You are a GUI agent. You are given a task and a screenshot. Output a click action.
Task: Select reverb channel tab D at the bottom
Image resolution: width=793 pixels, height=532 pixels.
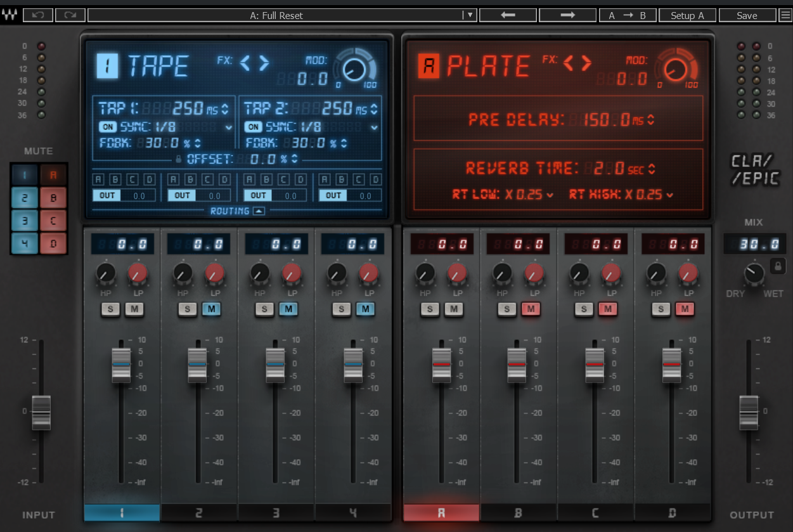(x=673, y=513)
